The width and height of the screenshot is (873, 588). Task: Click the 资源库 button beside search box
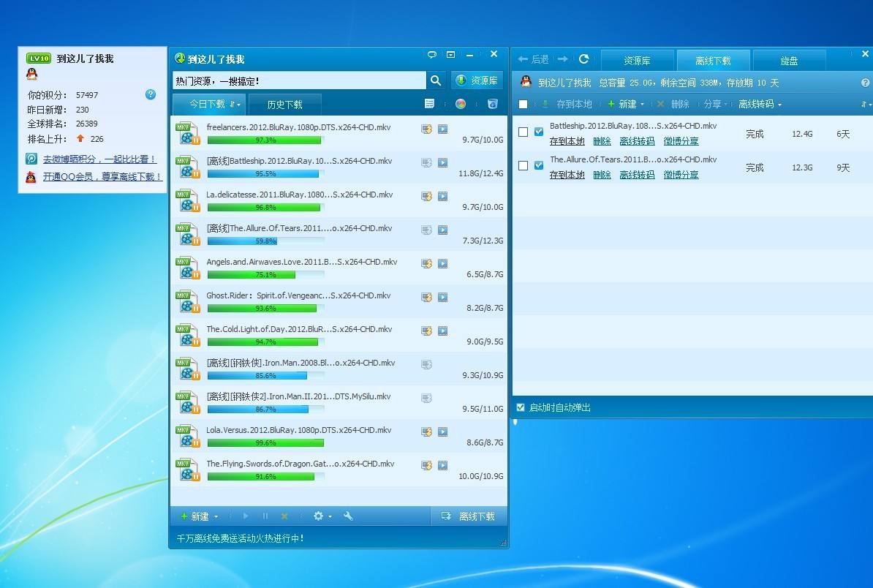point(477,80)
